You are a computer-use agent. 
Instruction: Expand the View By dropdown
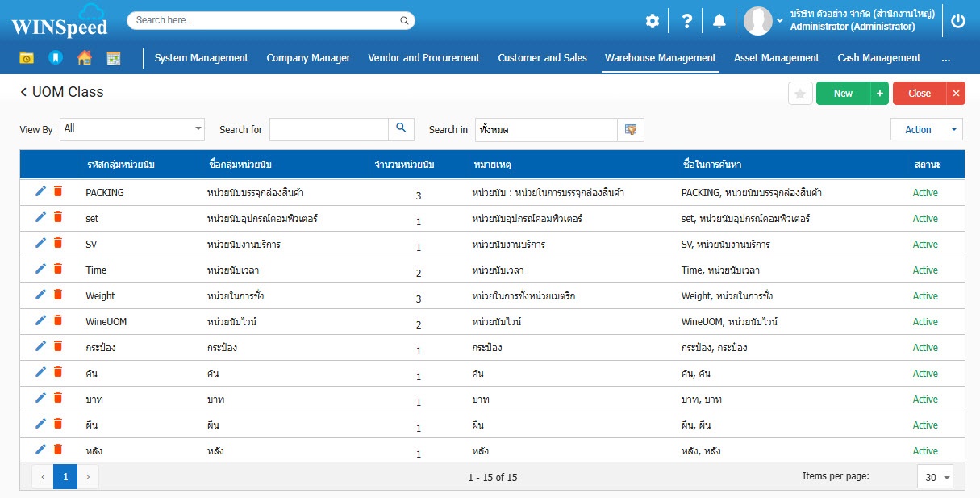[132, 129]
